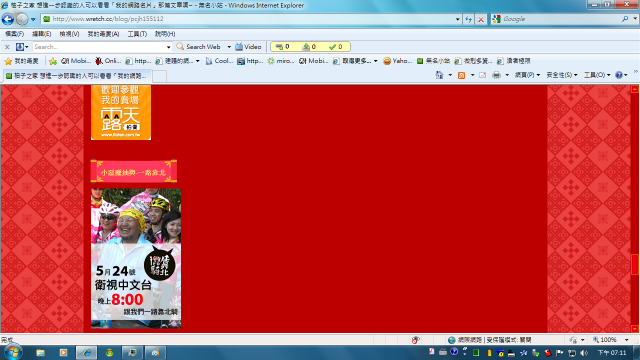Click the Read Mail envelope icon
The height and width of the screenshot is (360, 640).
[x=482, y=76]
